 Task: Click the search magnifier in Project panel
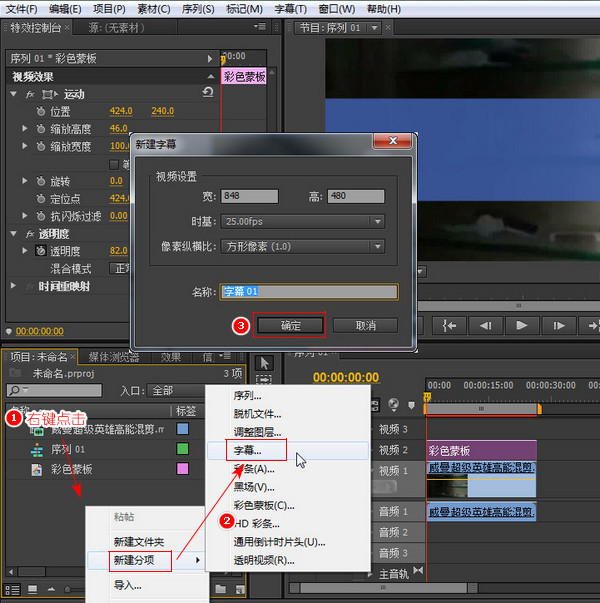pyautogui.click(x=15, y=390)
